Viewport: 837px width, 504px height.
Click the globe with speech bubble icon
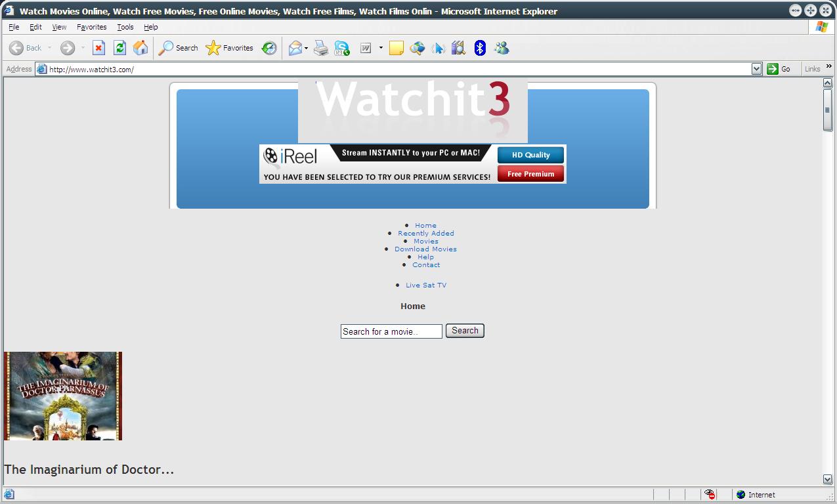[x=417, y=48]
